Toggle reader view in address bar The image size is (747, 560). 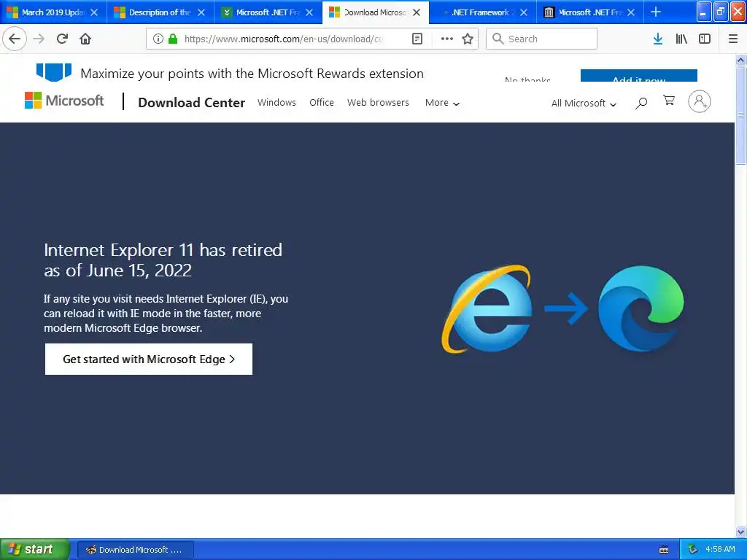pos(417,39)
